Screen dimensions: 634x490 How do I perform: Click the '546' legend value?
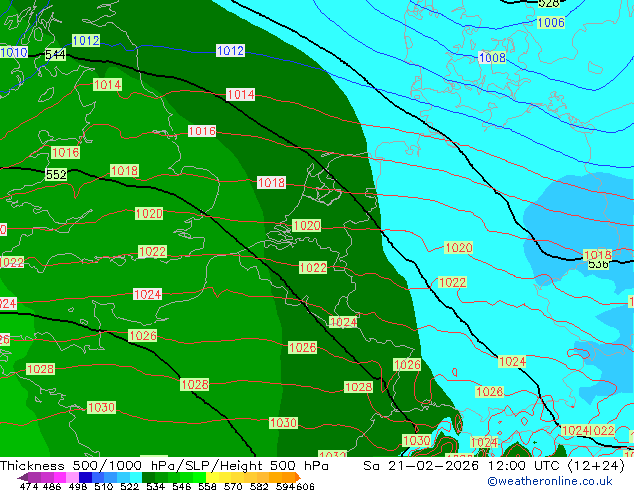[182, 486]
